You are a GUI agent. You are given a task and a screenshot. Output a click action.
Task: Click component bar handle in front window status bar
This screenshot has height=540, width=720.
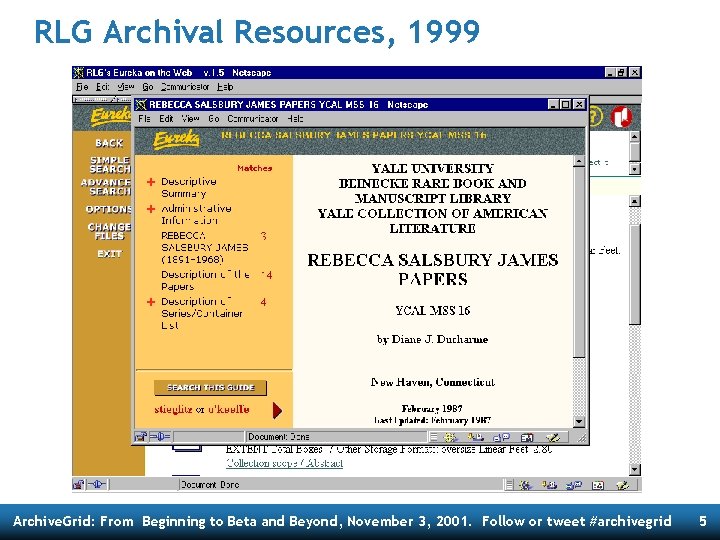point(433,437)
